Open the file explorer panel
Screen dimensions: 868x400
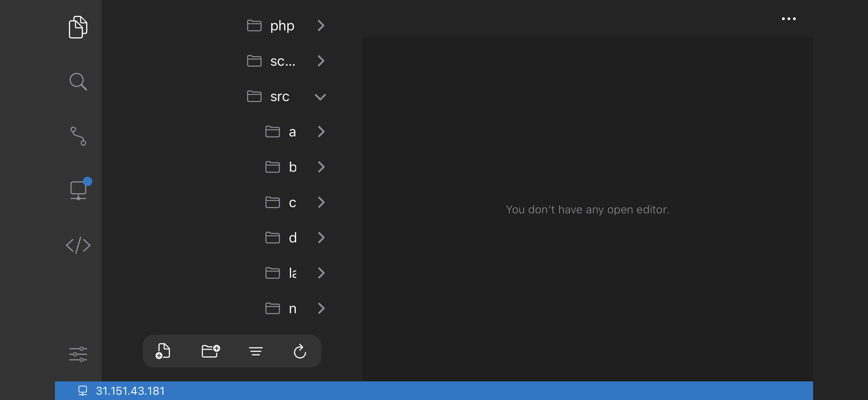(78, 27)
